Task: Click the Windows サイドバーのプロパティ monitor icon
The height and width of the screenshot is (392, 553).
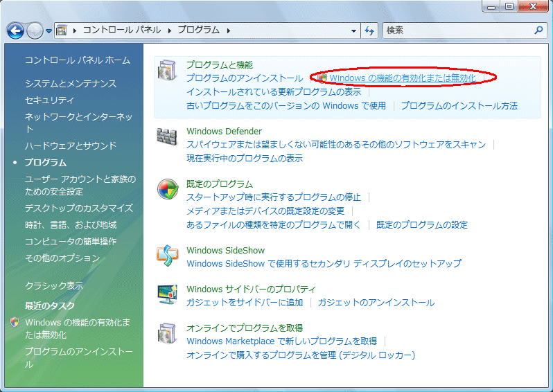Action: pos(167,295)
